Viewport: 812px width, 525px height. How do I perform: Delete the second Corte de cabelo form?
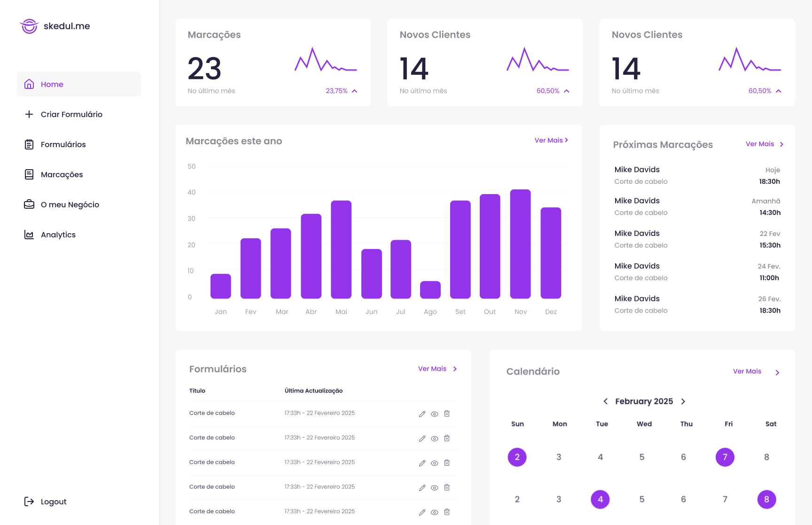[x=447, y=438]
